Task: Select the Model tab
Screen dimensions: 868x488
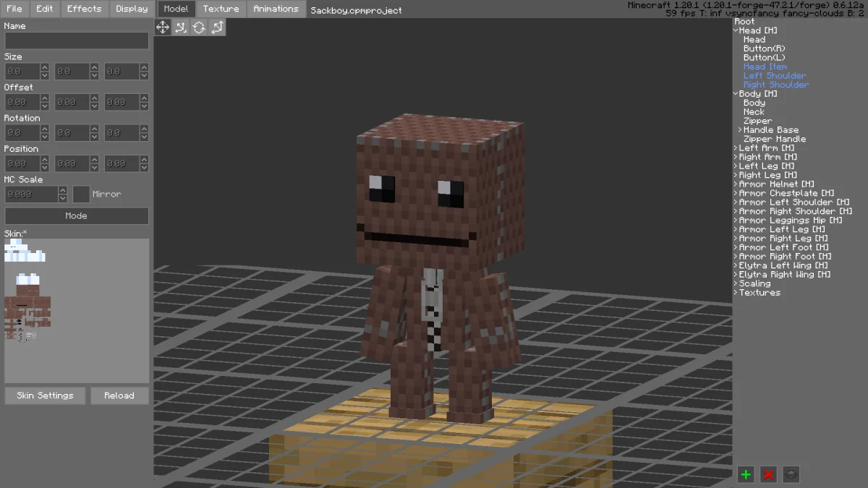Action: 176,9
